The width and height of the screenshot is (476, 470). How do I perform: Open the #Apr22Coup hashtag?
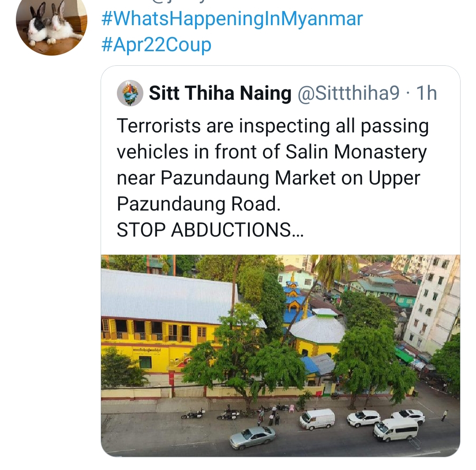click(x=156, y=45)
